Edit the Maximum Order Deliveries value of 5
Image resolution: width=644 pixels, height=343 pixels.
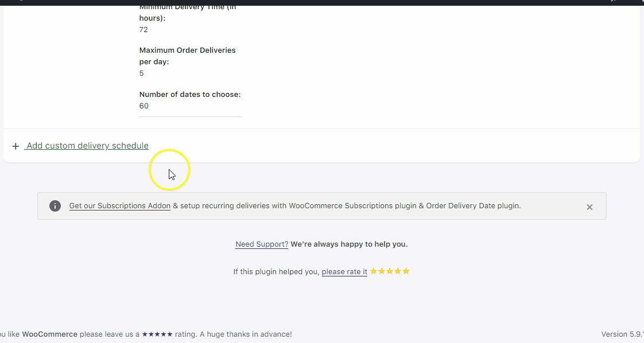pos(141,73)
